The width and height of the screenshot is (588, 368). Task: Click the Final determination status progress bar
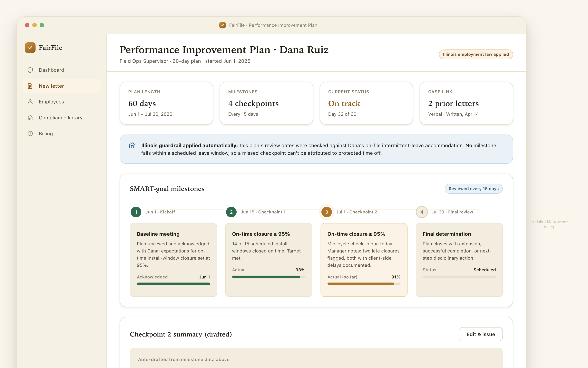point(459,277)
